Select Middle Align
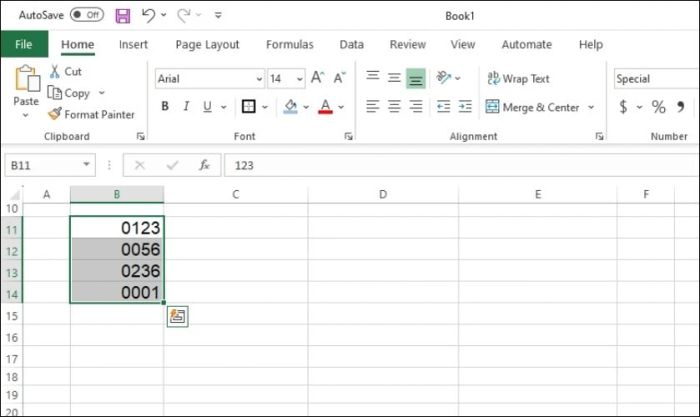The width and height of the screenshot is (700, 417). click(x=394, y=78)
